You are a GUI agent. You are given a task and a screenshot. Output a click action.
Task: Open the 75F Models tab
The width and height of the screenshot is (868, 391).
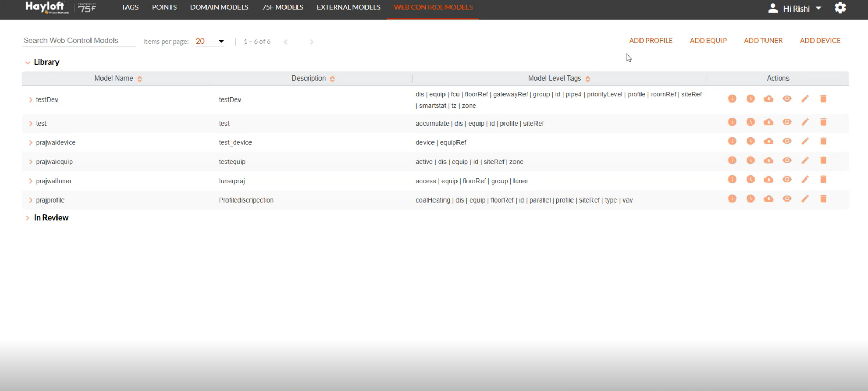[282, 7]
